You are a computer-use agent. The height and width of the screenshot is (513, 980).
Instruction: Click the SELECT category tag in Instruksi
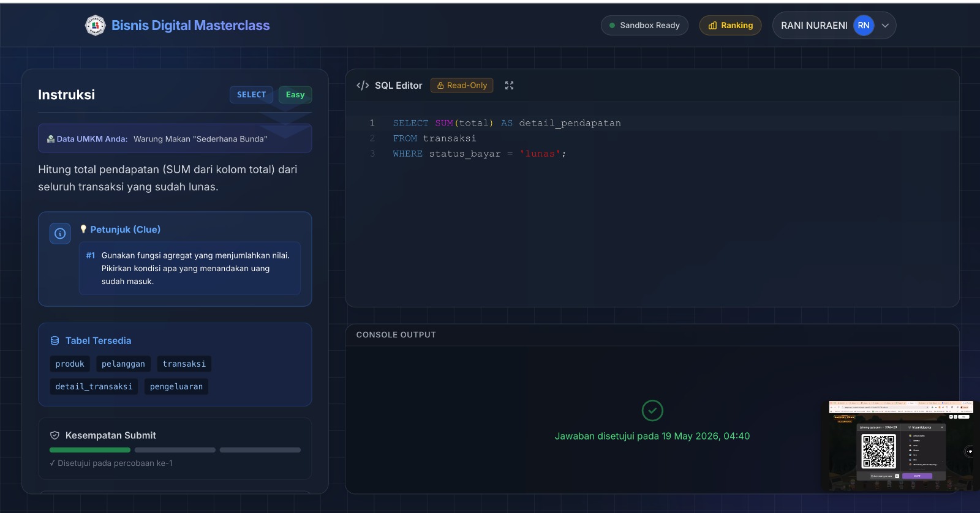(251, 95)
